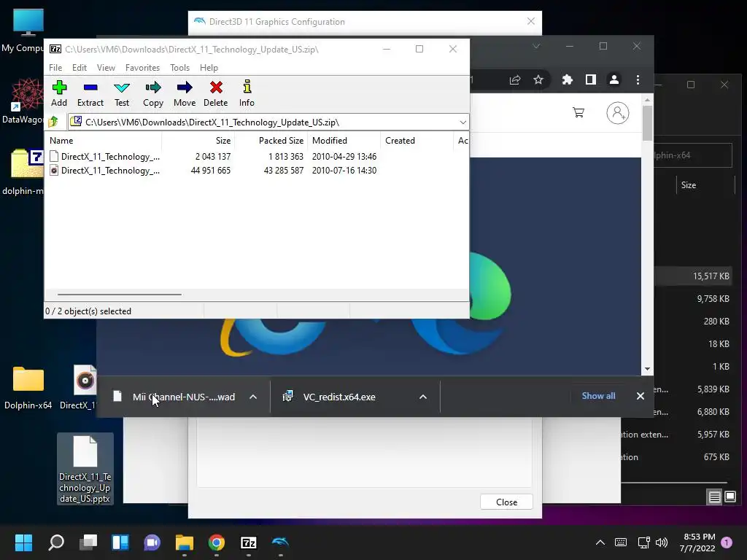Sort by the Modified column header

pyautogui.click(x=344, y=141)
